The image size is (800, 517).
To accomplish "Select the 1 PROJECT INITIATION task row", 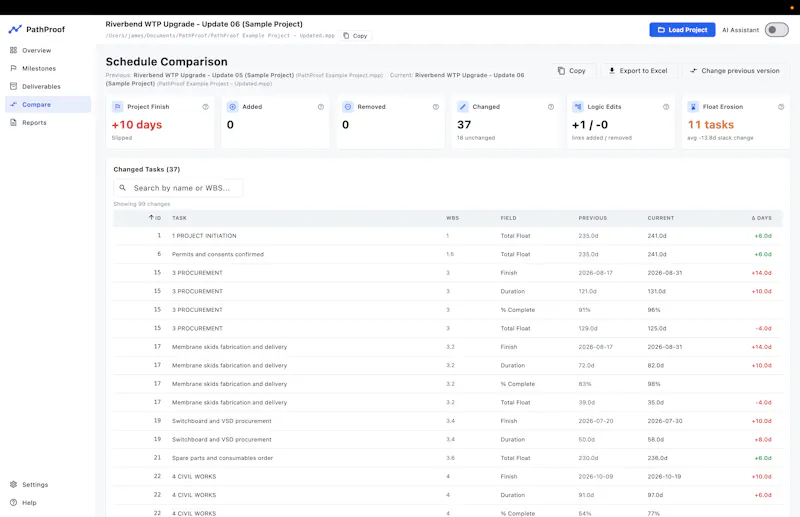I will coord(447,236).
